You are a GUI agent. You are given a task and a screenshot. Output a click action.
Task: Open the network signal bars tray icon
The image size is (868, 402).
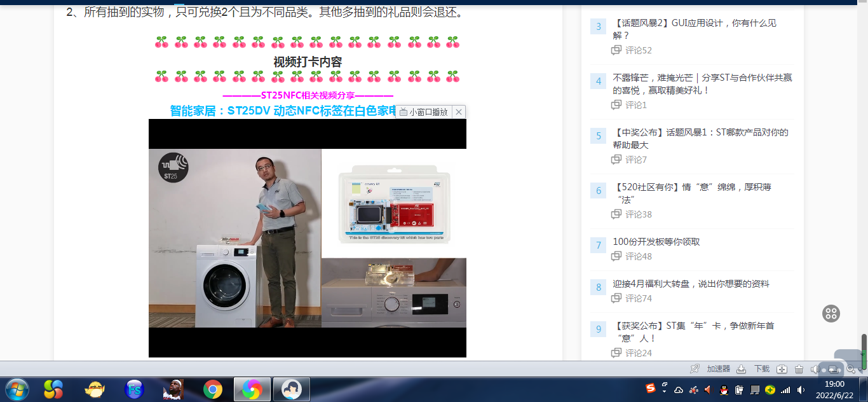coord(785,390)
